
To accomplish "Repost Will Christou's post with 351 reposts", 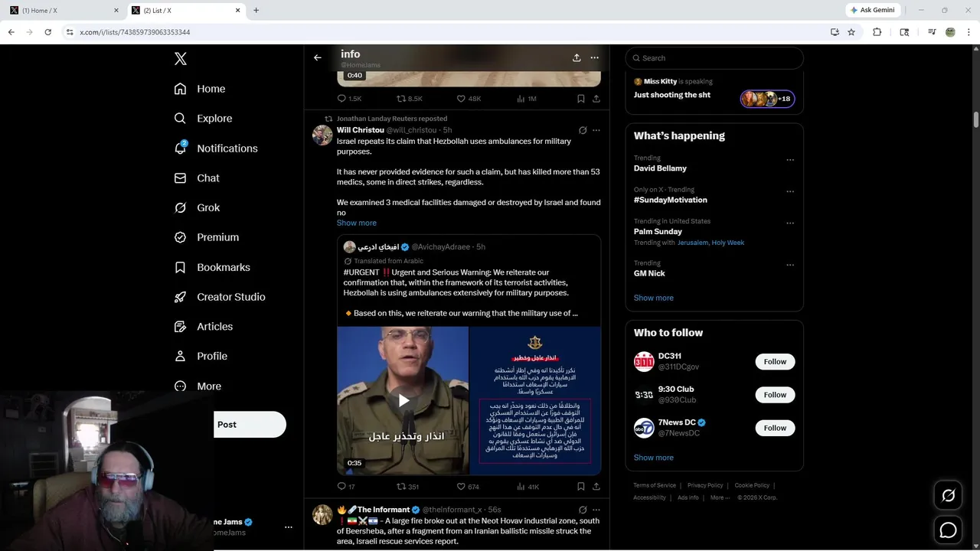I will (x=407, y=486).
